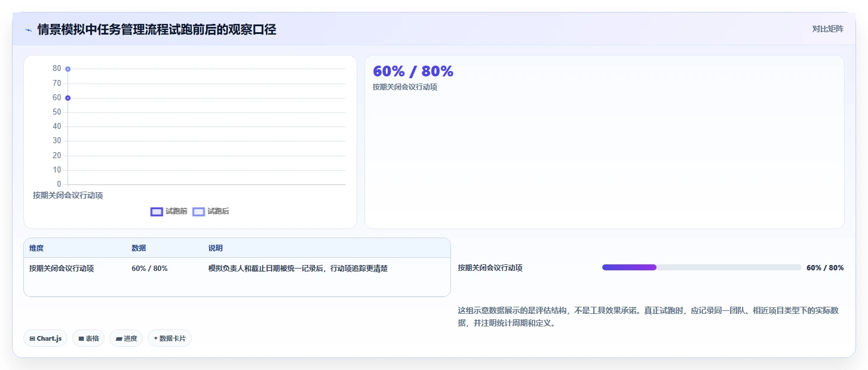Image resolution: width=868 pixels, height=370 pixels.
Task: Click the 对比矩阵 label in header
Action: point(828,29)
